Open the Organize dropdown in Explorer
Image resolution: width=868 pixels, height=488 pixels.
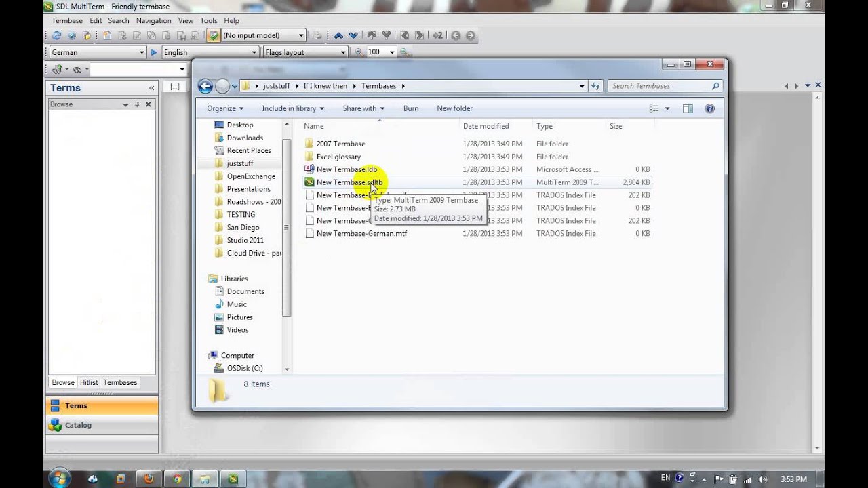(225, 108)
